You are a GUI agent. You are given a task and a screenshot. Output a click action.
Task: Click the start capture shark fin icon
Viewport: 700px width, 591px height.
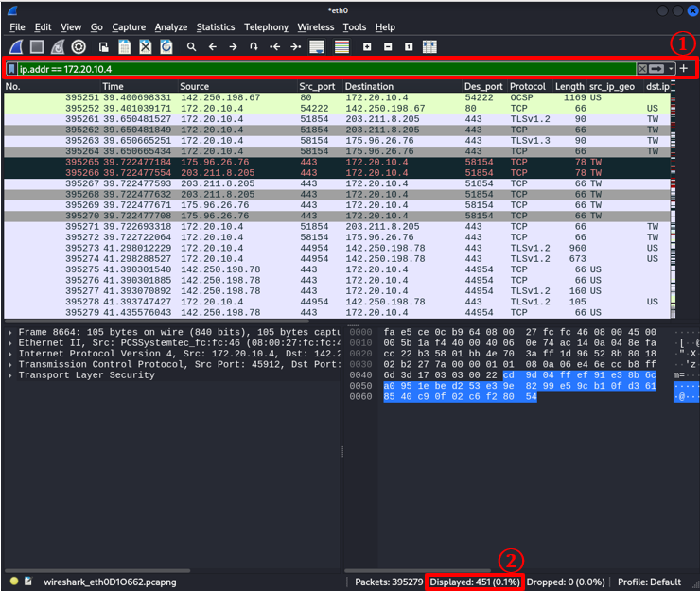(x=16, y=46)
